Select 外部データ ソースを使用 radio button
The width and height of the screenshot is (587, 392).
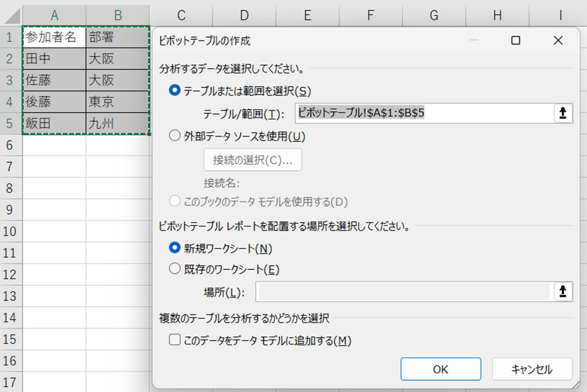(175, 136)
